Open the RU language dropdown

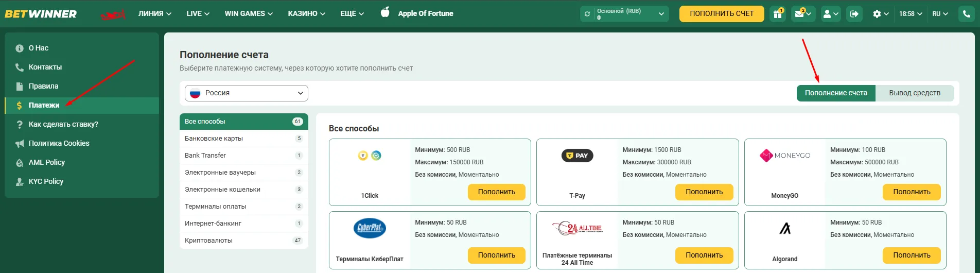pyautogui.click(x=940, y=14)
